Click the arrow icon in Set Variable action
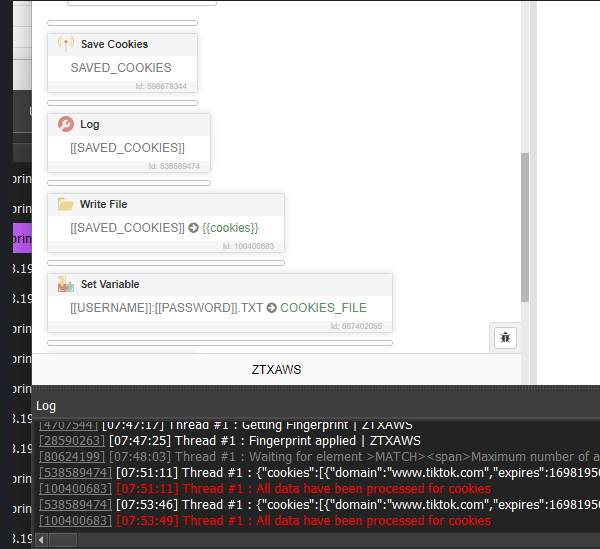600x549 pixels. pyautogui.click(x=271, y=308)
